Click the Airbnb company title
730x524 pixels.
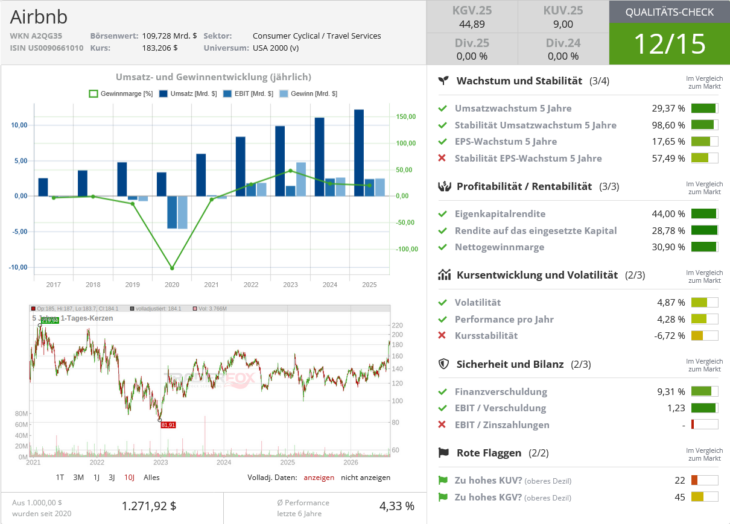coord(39,17)
